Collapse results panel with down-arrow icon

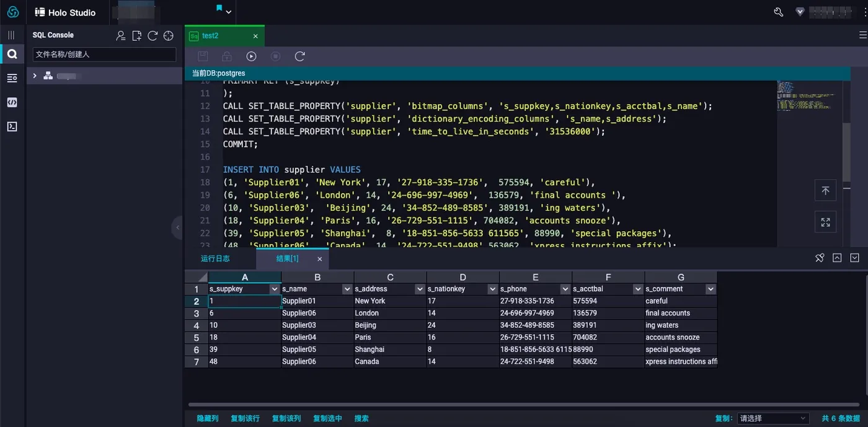[x=854, y=258]
